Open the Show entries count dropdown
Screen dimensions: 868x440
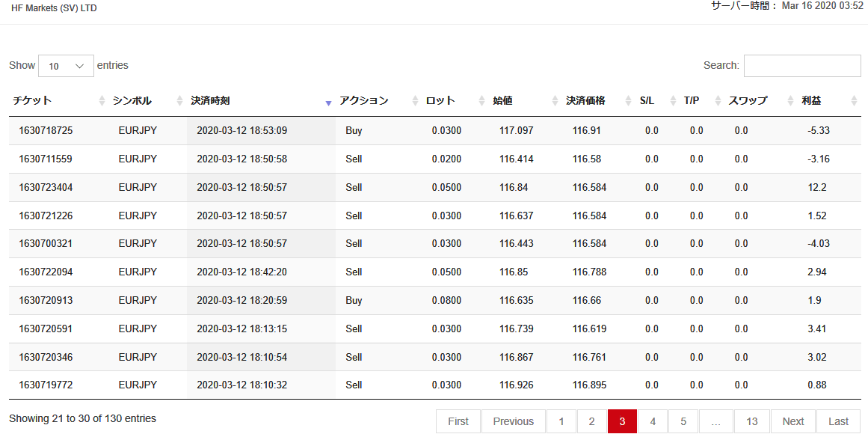point(66,66)
